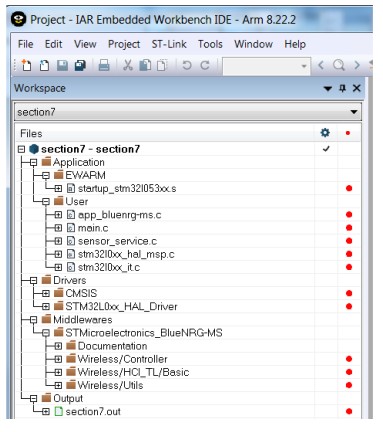Expand the app_bluenrg-ms.c node
Image resolution: width=383 pixels, height=432 pixels.
click(58, 215)
